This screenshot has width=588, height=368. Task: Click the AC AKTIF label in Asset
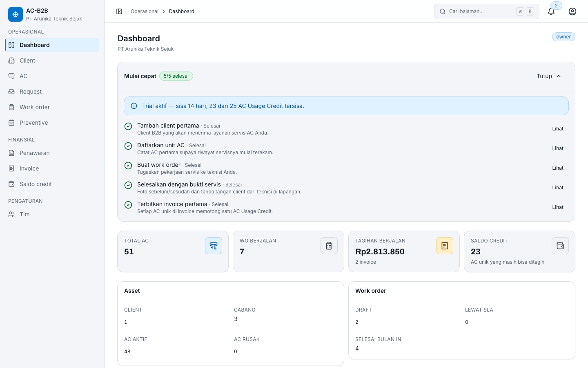(x=136, y=339)
